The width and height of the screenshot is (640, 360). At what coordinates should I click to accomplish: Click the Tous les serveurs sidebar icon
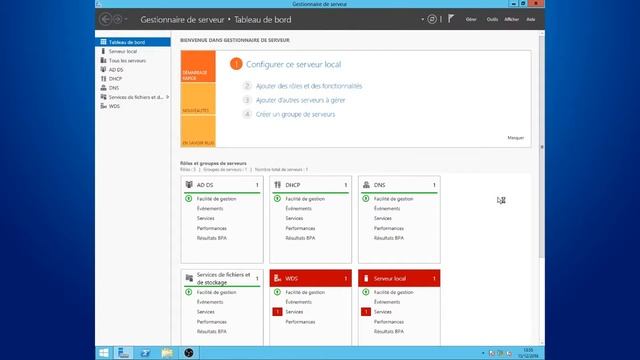[103, 60]
